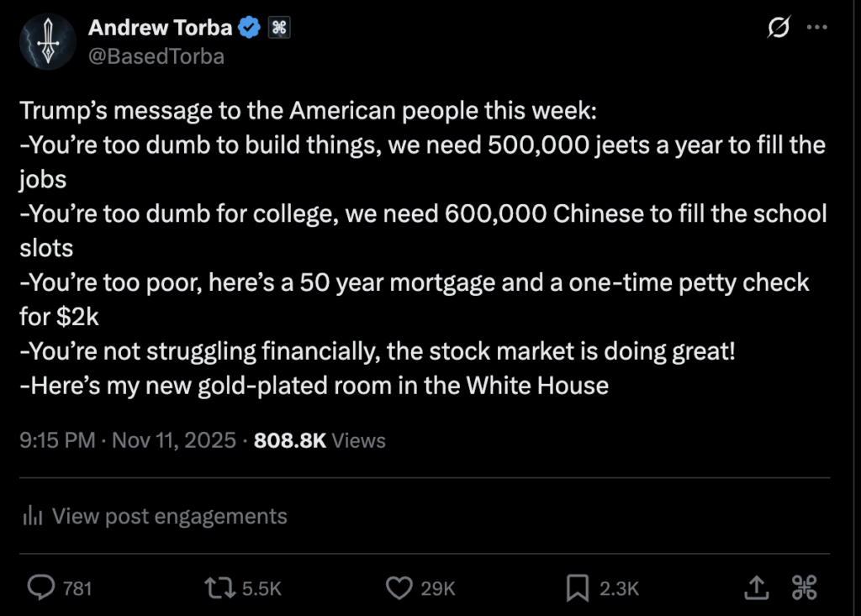
Task: Click the 29K likes count
Action: coord(438,588)
